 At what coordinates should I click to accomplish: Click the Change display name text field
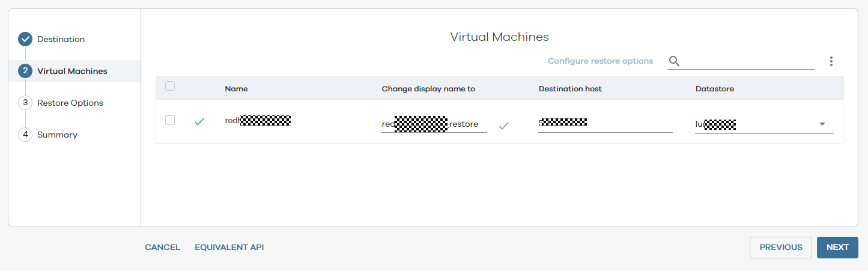434,124
